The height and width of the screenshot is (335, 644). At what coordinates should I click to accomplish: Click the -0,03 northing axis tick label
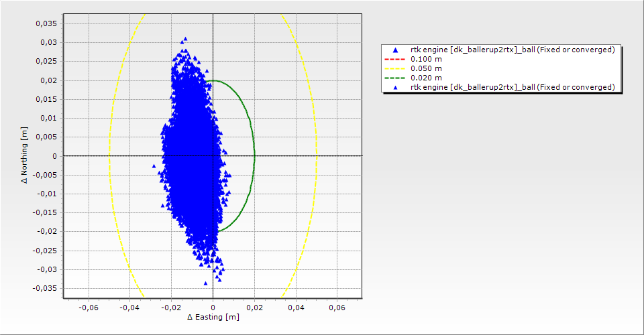pyautogui.click(x=47, y=269)
